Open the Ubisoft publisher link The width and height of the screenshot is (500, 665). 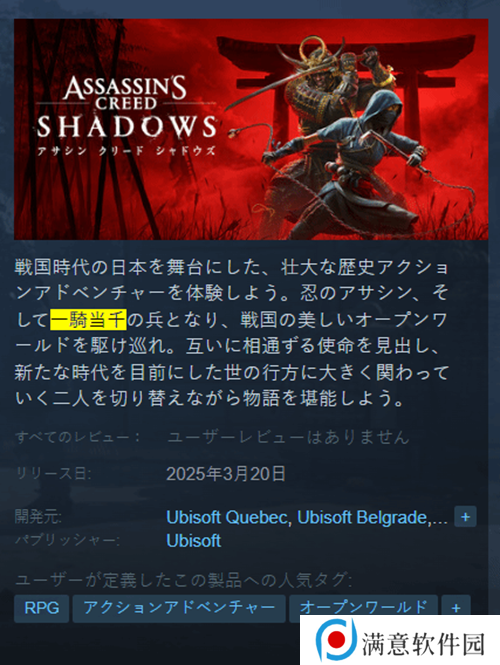(x=194, y=541)
